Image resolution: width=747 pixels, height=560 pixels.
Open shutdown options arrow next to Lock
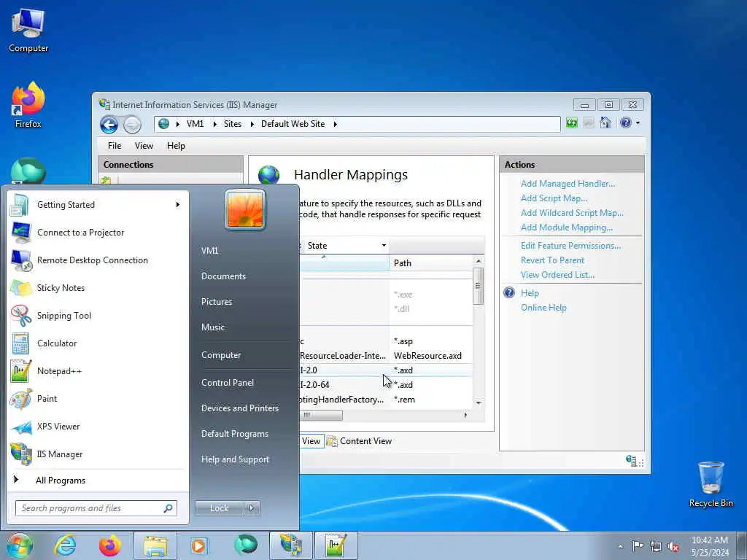coord(252,508)
